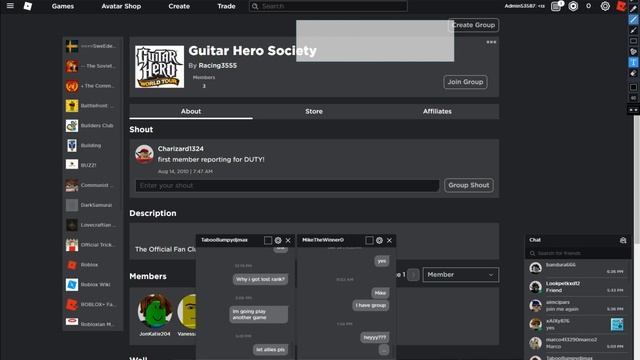
Task: Select the blue line drawing tool
Action: click(633, 20)
